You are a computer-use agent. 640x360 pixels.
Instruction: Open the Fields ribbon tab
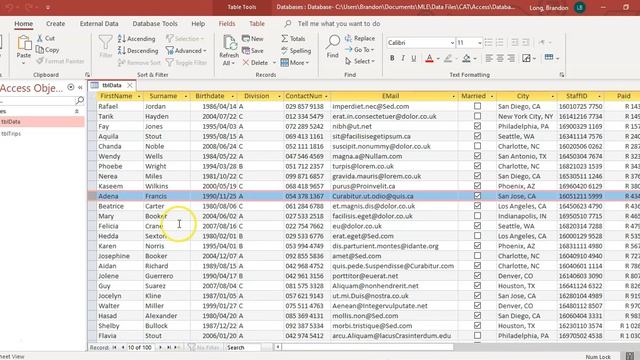(227, 24)
